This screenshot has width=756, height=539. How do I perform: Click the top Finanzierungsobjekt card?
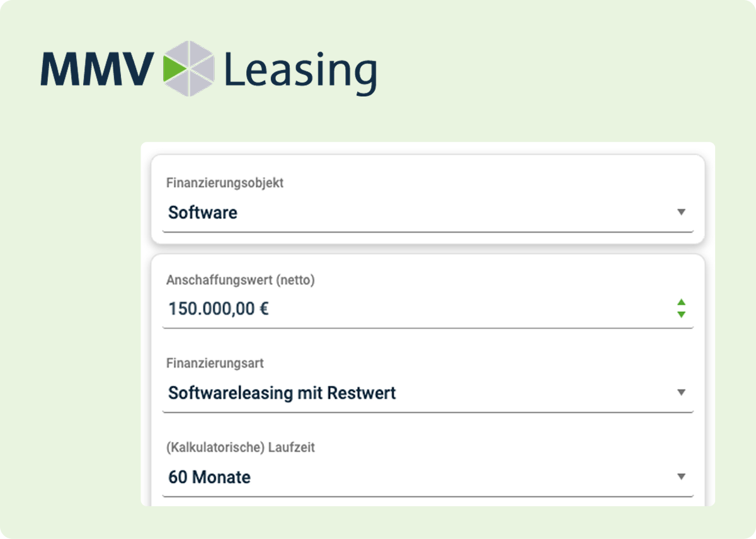click(x=428, y=198)
